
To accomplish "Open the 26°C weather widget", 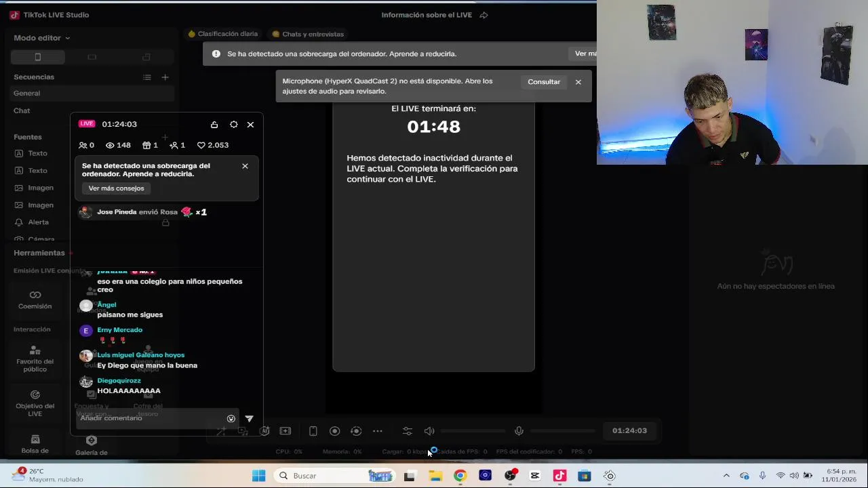I will (47, 475).
